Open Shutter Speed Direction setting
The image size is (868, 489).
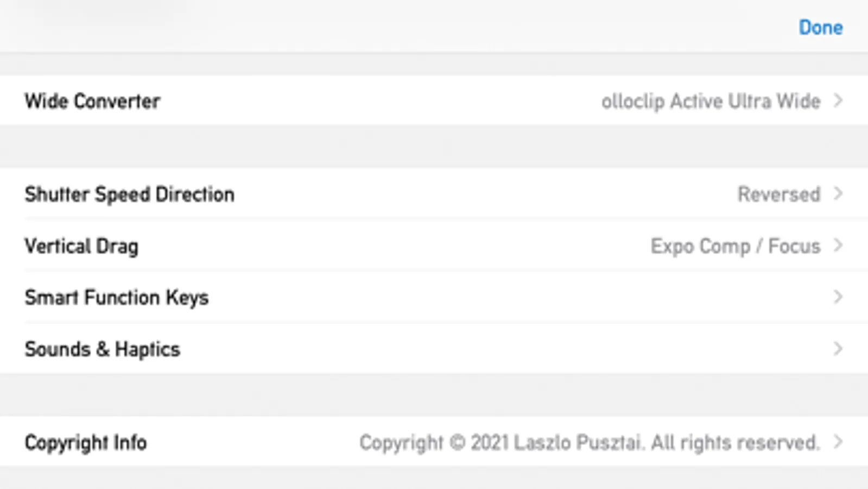pos(129,195)
